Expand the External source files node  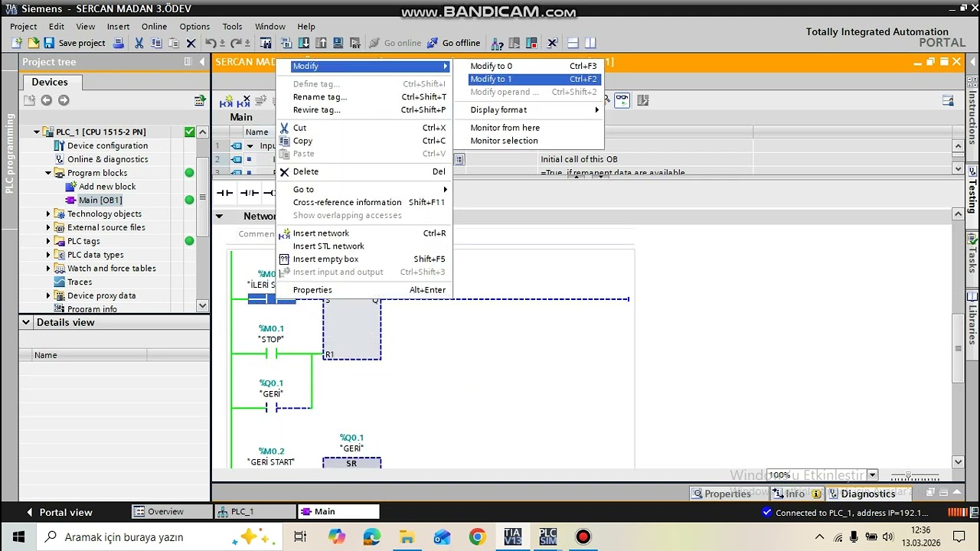pos(48,227)
